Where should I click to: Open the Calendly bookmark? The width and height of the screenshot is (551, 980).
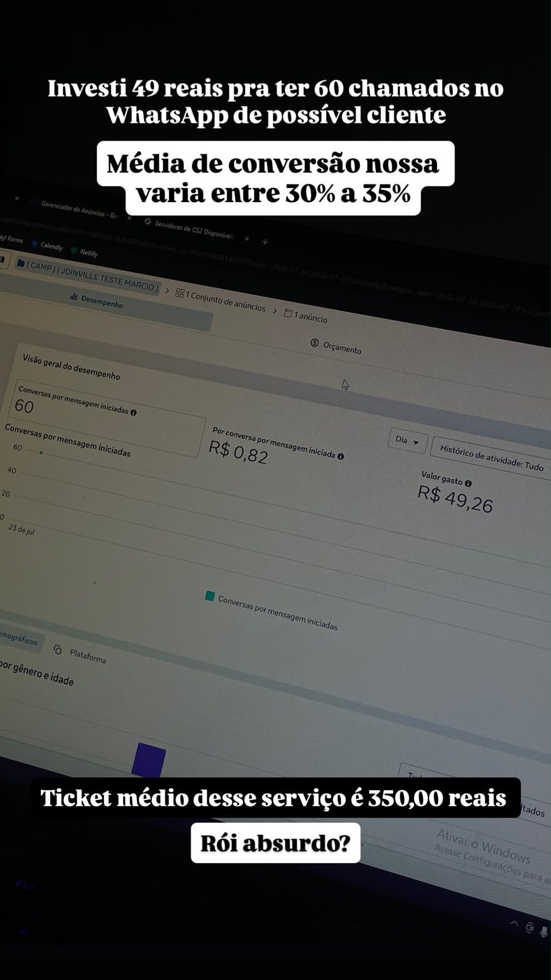click(47, 245)
